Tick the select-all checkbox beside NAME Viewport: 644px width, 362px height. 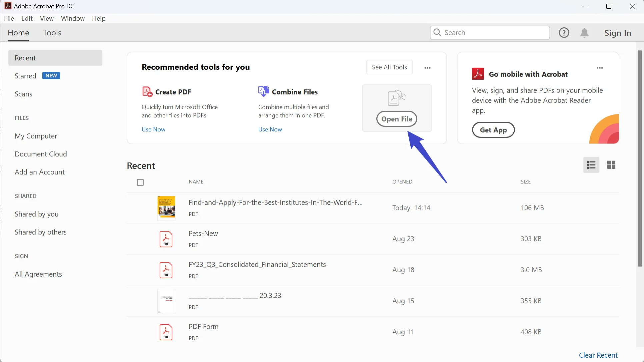coord(140,182)
